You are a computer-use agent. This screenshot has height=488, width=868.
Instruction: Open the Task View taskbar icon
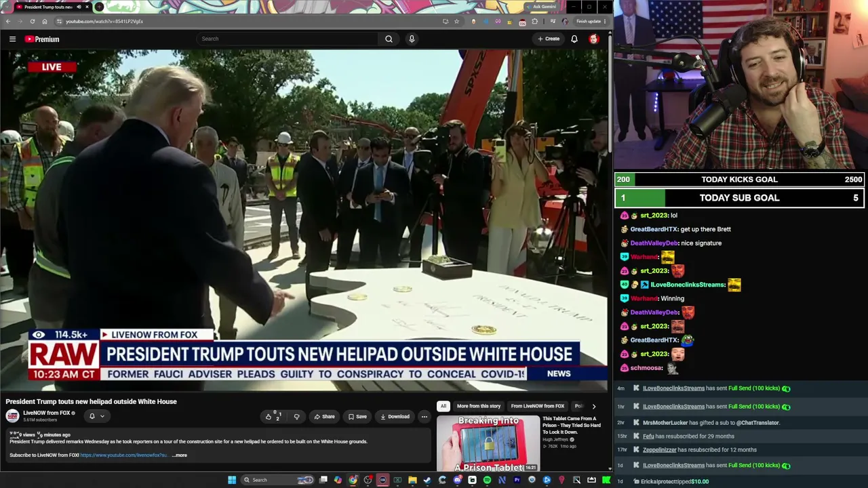(x=323, y=480)
